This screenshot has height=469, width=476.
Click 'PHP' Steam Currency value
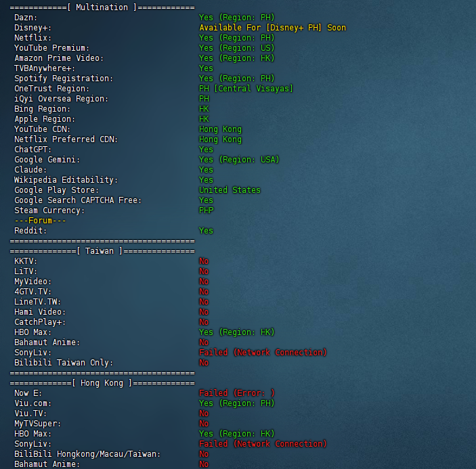coord(207,210)
